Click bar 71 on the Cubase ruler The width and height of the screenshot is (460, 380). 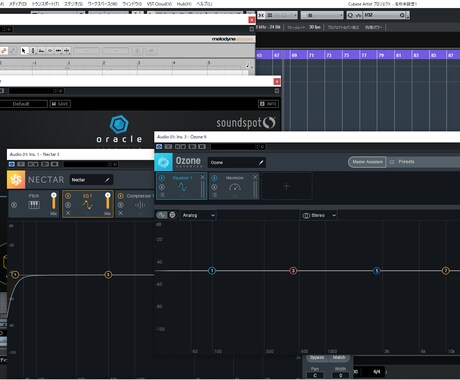click(x=311, y=55)
